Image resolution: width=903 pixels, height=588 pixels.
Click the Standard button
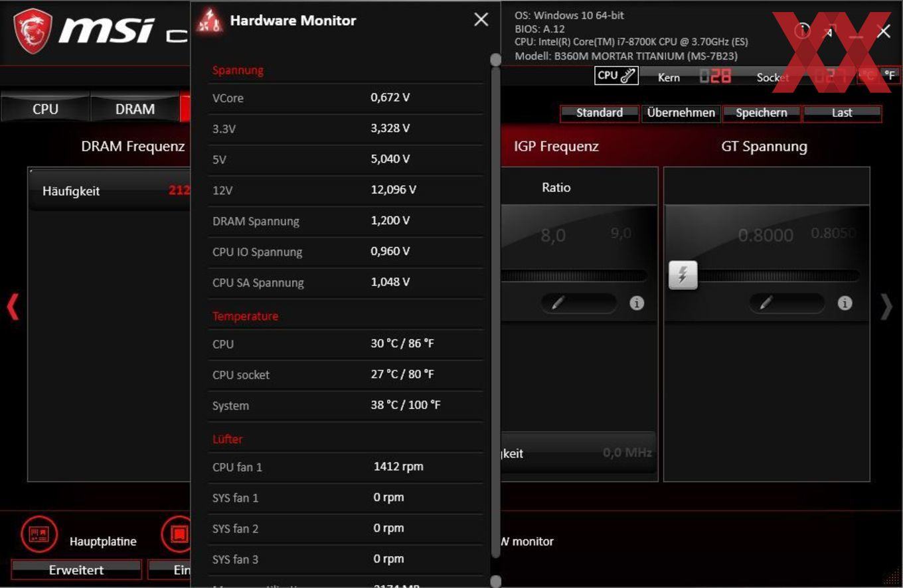tap(600, 113)
